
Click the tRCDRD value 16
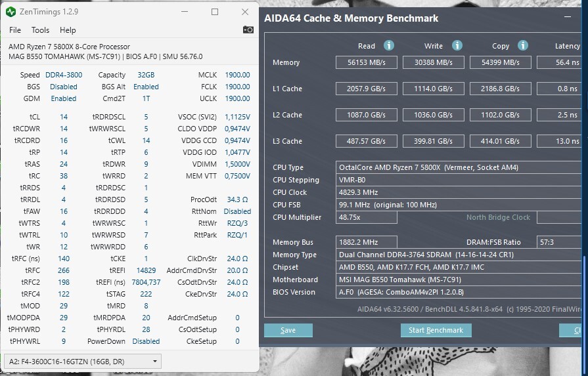click(64, 141)
